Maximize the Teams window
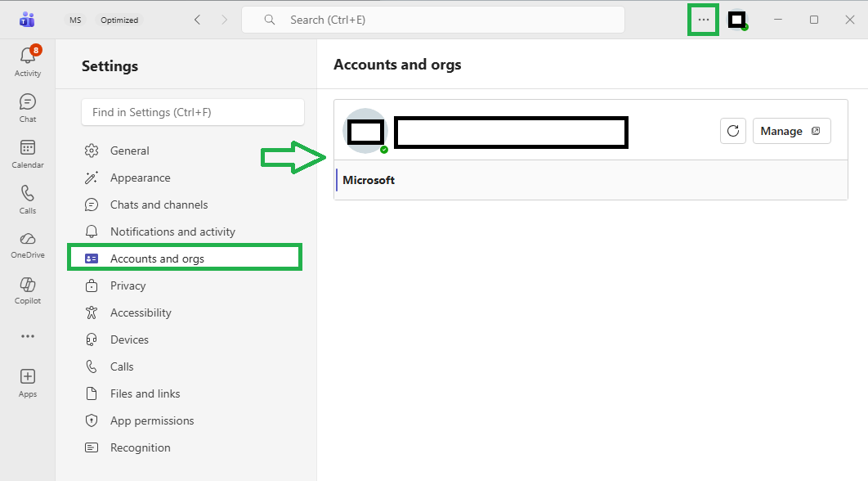Image resolution: width=868 pixels, height=481 pixels. click(814, 20)
